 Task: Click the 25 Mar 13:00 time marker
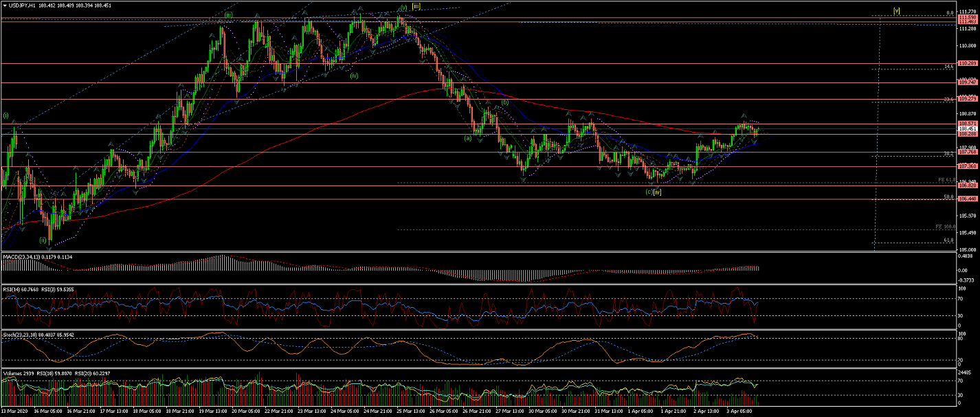[x=411, y=412]
